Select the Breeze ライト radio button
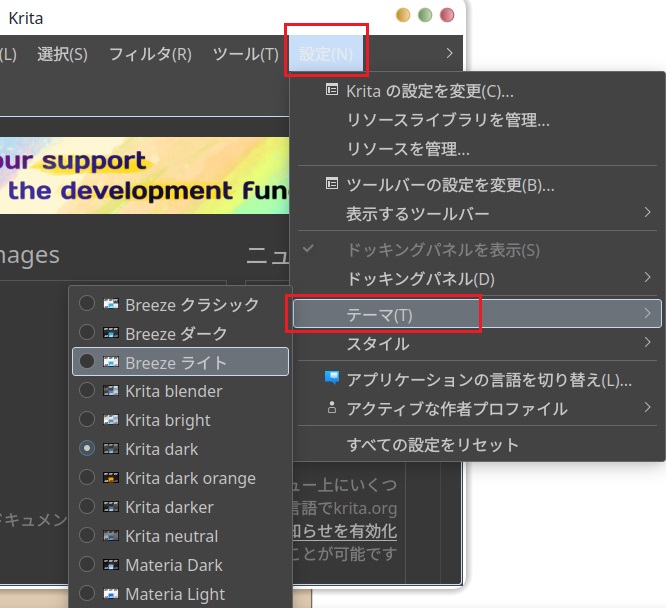666x608 pixels. (88, 362)
